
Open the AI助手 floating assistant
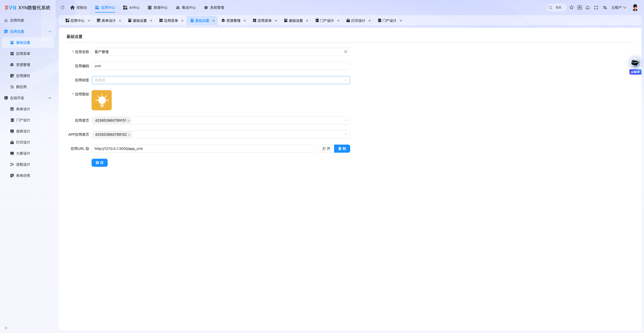tap(635, 65)
